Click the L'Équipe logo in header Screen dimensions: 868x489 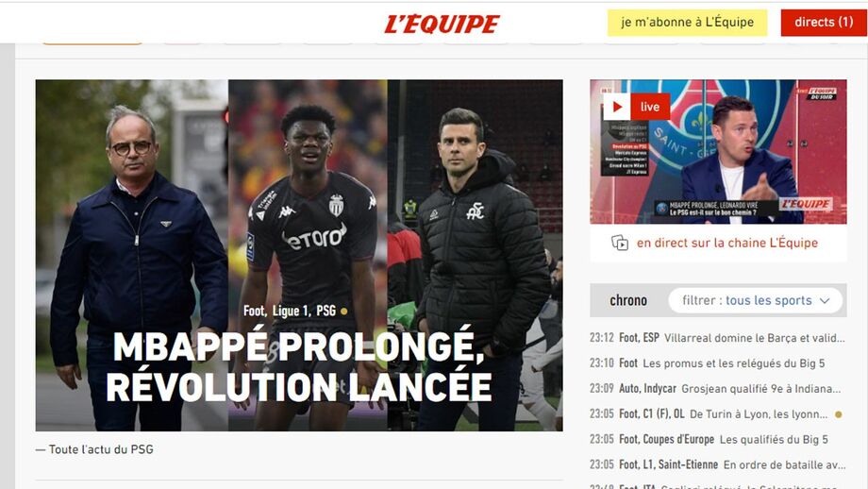[x=442, y=24]
